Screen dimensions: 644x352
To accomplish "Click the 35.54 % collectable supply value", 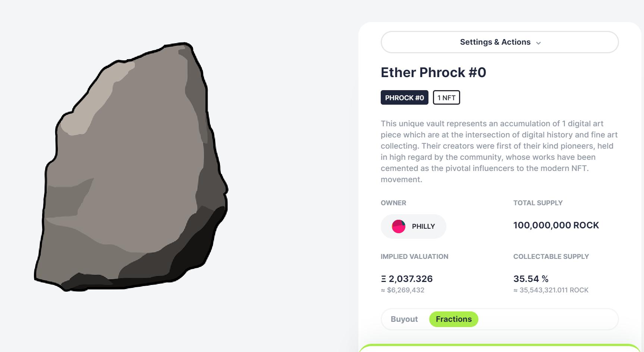I will (x=531, y=279).
